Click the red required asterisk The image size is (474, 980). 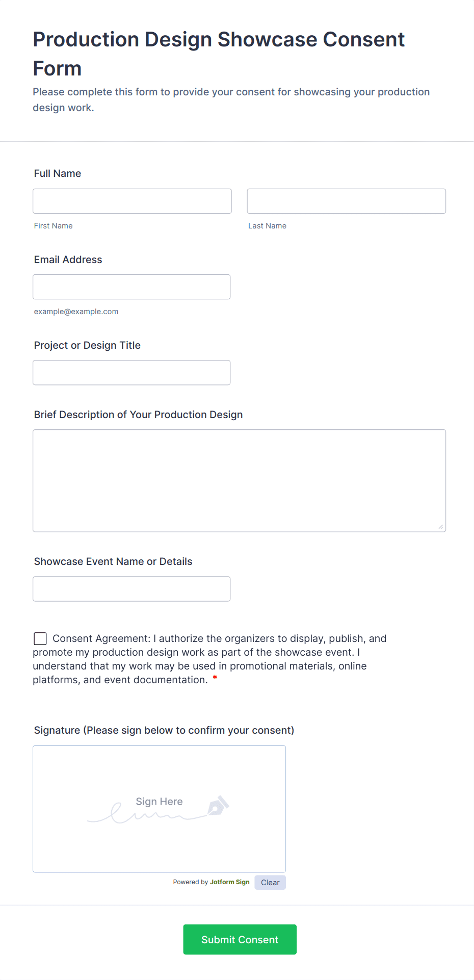[215, 678]
